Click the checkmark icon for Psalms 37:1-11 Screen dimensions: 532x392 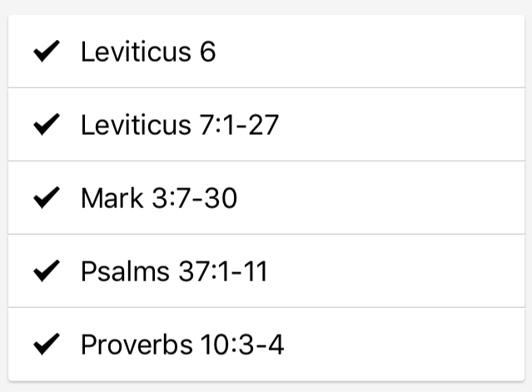click(47, 271)
